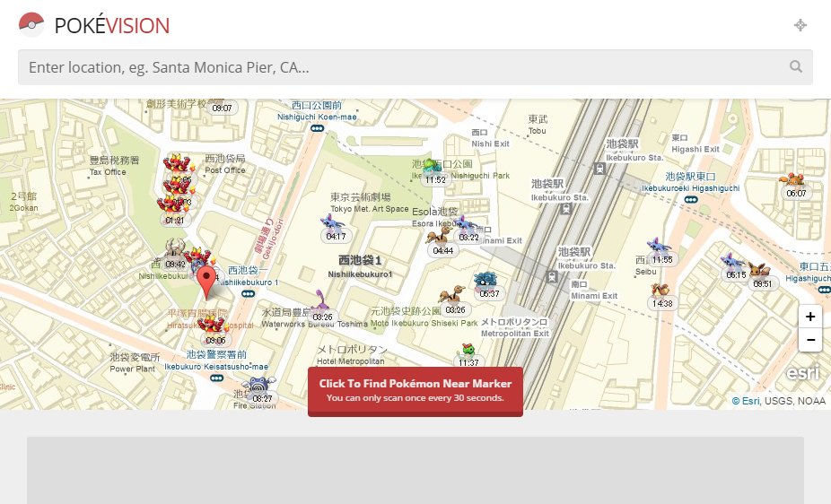Click the magnifier search icon
Image resolution: width=831 pixels, height=504 pixels.
[795, 66]
